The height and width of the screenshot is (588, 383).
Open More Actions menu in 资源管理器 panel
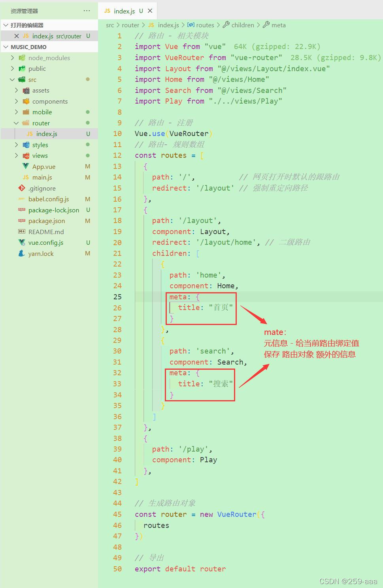(x=87, y=11)
